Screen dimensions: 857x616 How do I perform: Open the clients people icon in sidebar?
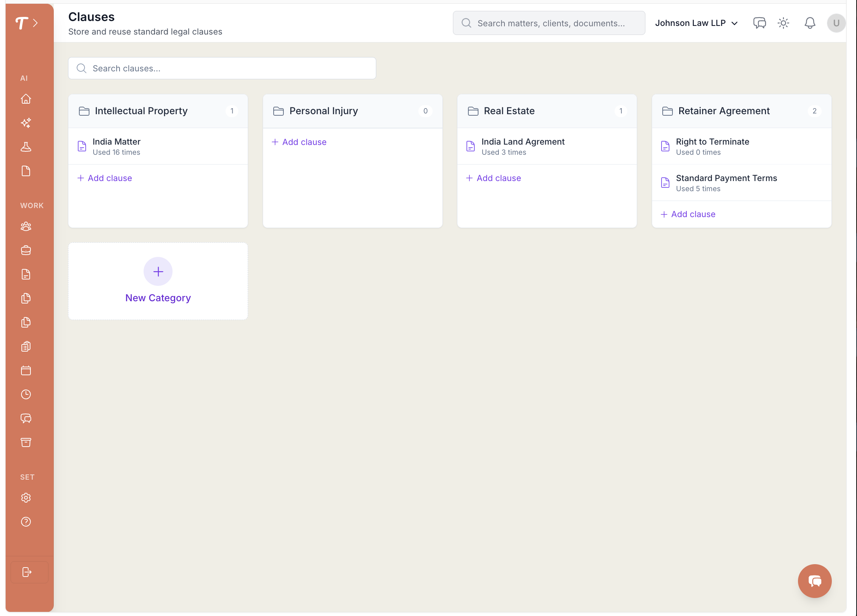[26, 226]
